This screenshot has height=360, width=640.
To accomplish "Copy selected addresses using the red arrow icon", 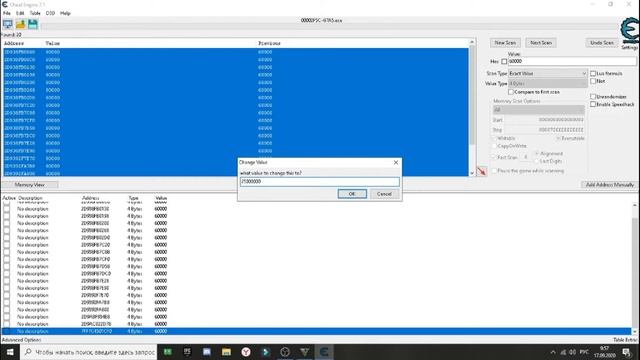I will pyautogui.click(x=482, y=171).
